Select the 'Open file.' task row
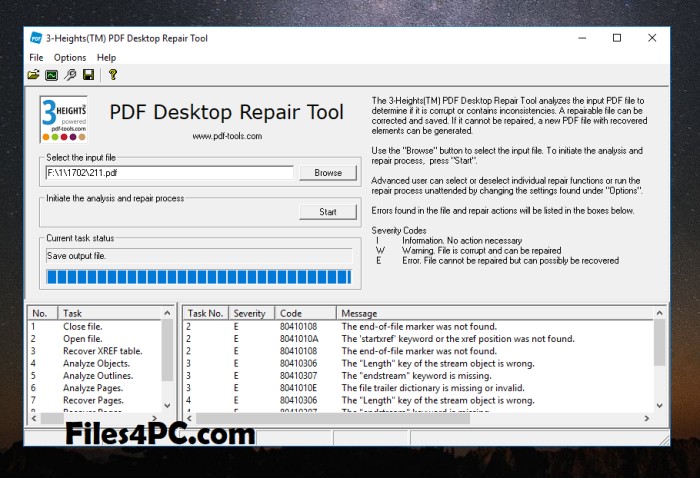Screen dimensions: 700x478 (x=95, y=339)
